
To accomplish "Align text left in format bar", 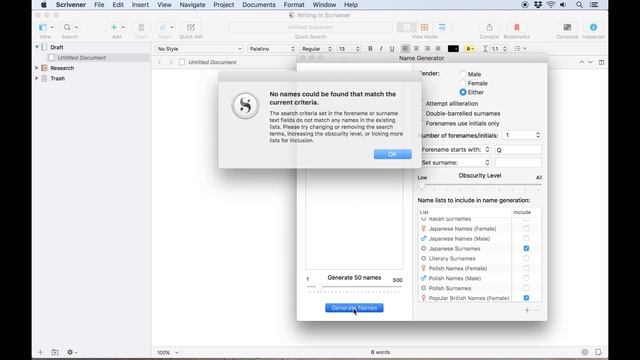I will click(x=405, y=49).
